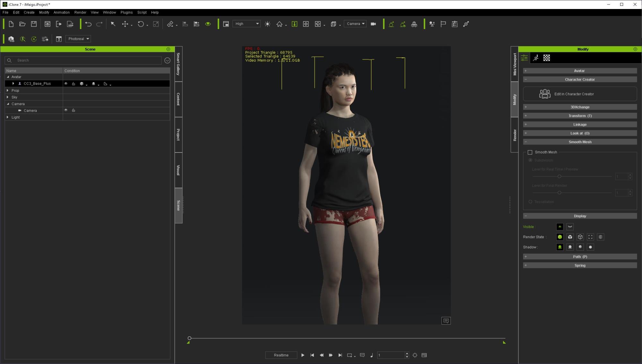The image size is (642, 364).
Task: Click the Level for Real Time slider
Action: pyautogui.click(x=572, y=176)
